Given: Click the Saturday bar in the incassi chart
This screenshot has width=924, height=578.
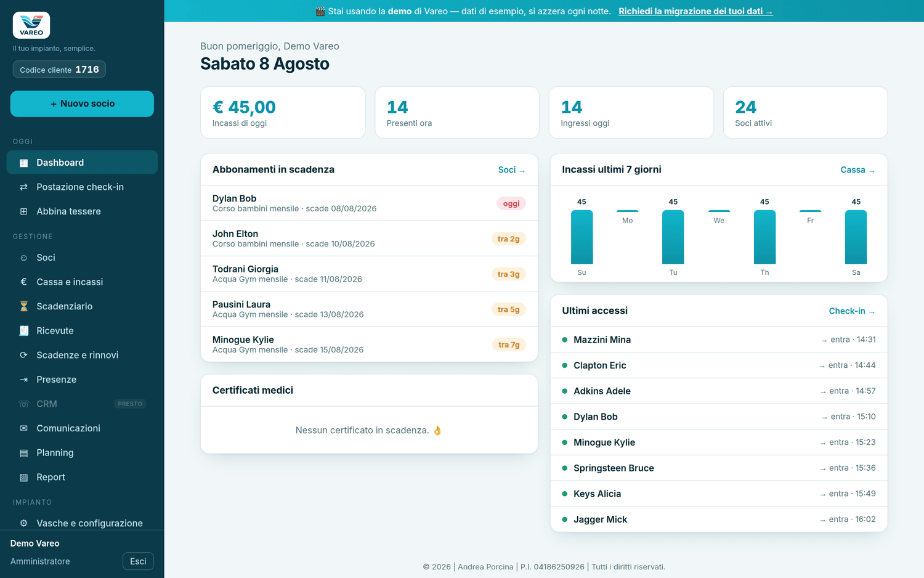Looking at the screenshot, I should [x=856, y=237].
